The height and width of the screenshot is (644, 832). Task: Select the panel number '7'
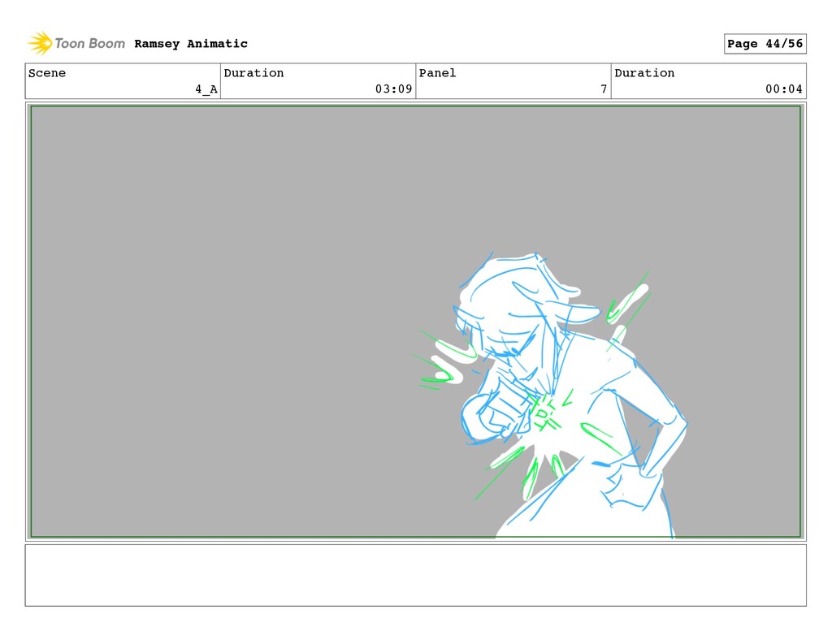[x=604, y=89]
